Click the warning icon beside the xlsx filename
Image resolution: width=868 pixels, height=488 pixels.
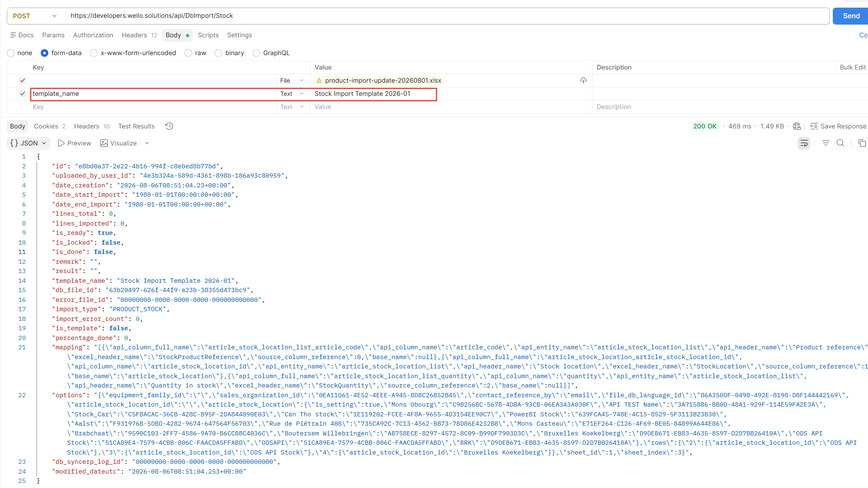pyautogui.click(x=319, y=81)
